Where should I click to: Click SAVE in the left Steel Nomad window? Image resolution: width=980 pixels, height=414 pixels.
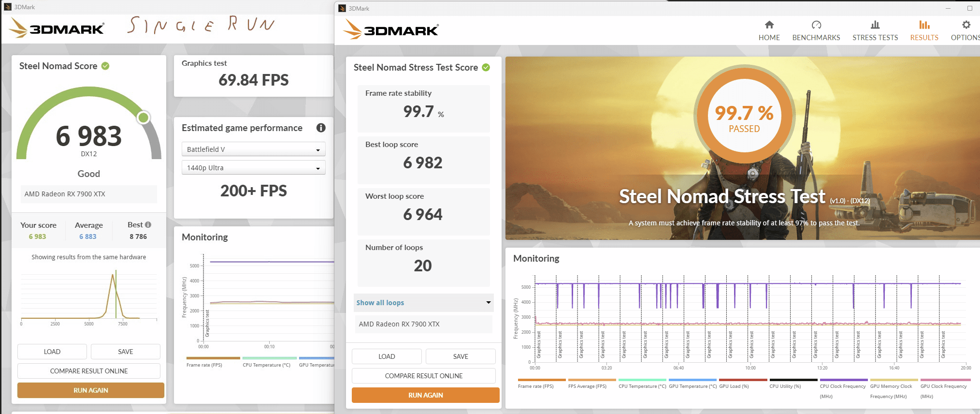point(126,352)
